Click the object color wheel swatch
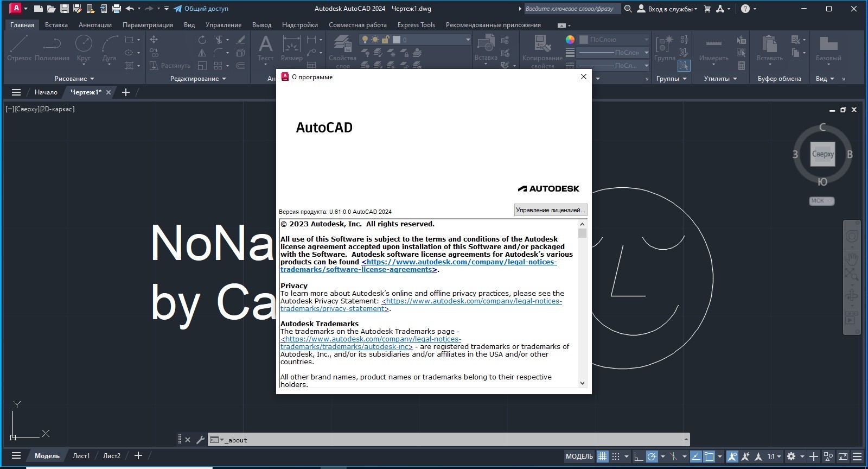 point(570,40)
